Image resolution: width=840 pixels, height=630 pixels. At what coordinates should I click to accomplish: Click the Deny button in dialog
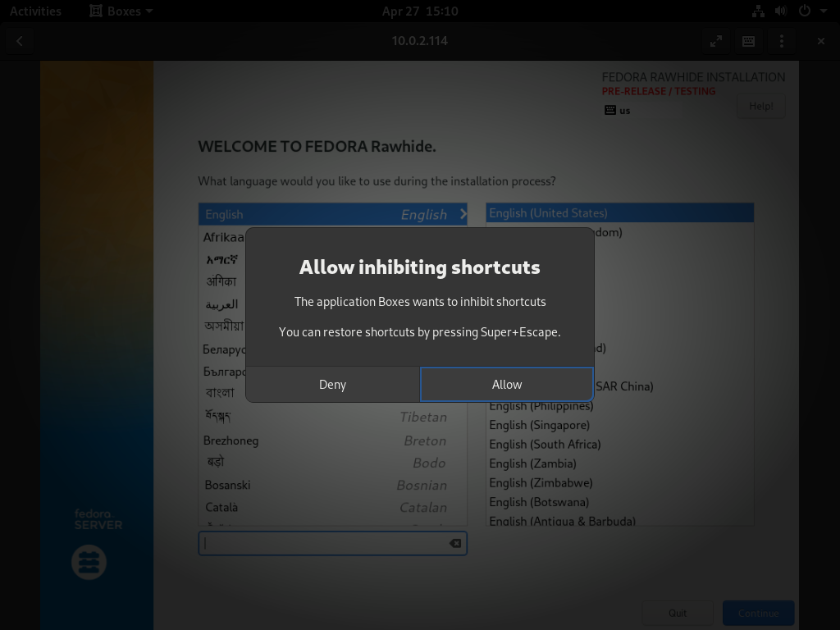[333, 384]
